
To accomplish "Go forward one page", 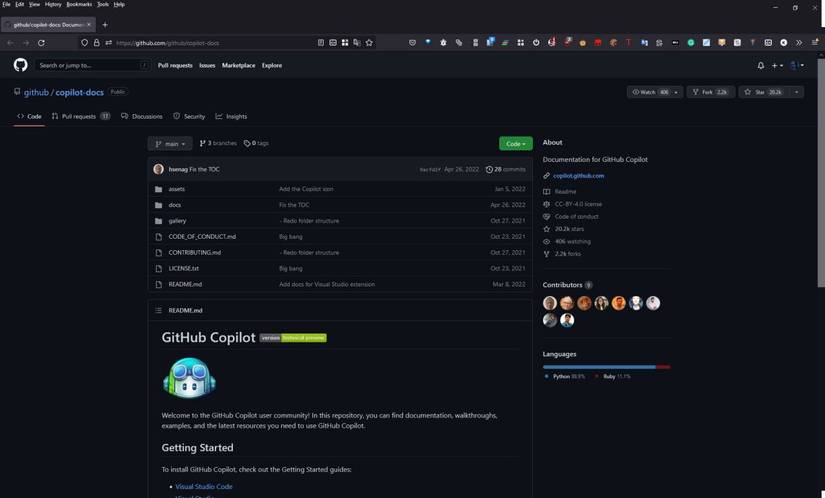I will coord(26,43).
